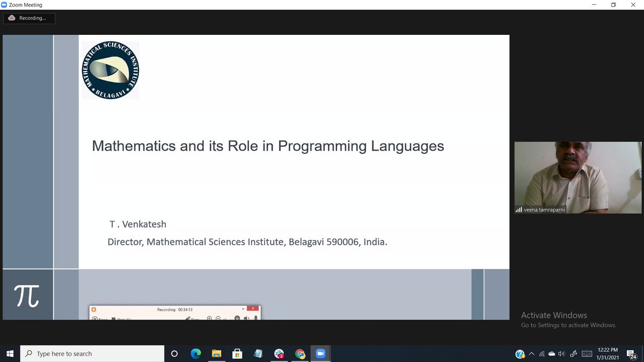This screenshot has height=362, width=644.
Task: Expand hidden system tray icons
Action: 532,353
